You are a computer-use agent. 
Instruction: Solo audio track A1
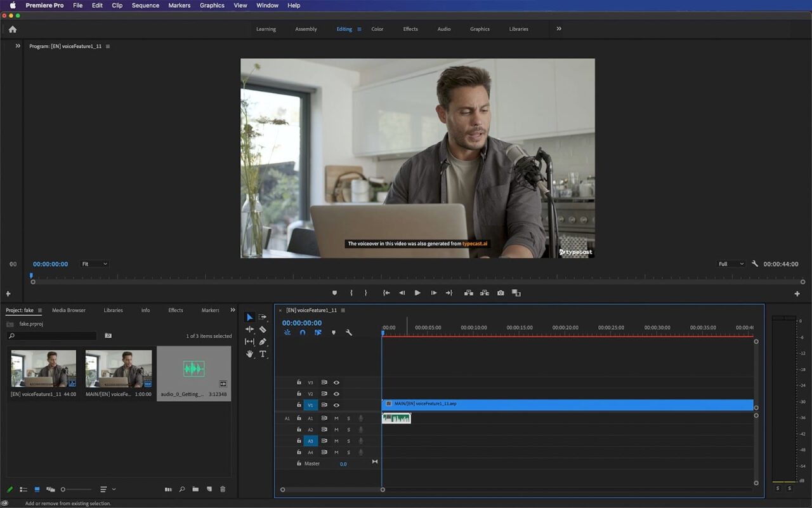(348, 418)
